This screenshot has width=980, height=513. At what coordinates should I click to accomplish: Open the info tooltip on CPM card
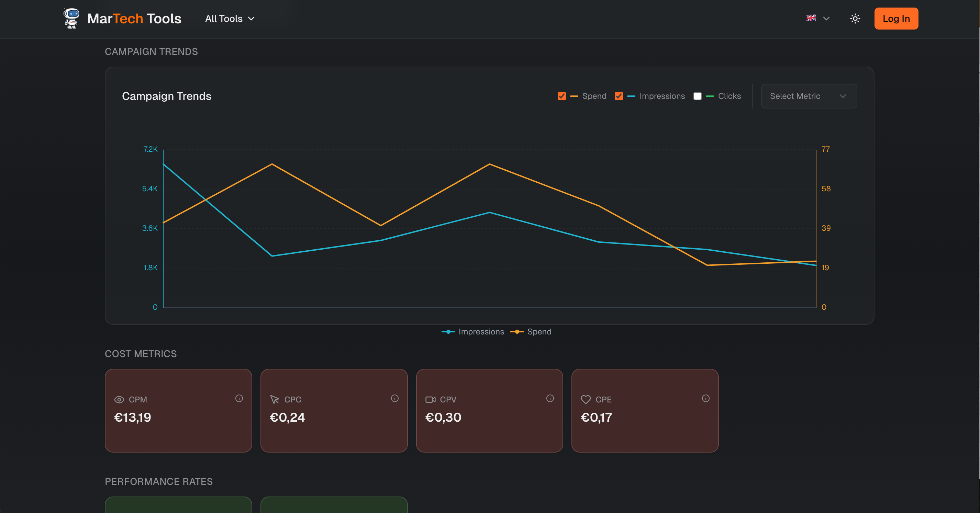[x=239, y=398]
